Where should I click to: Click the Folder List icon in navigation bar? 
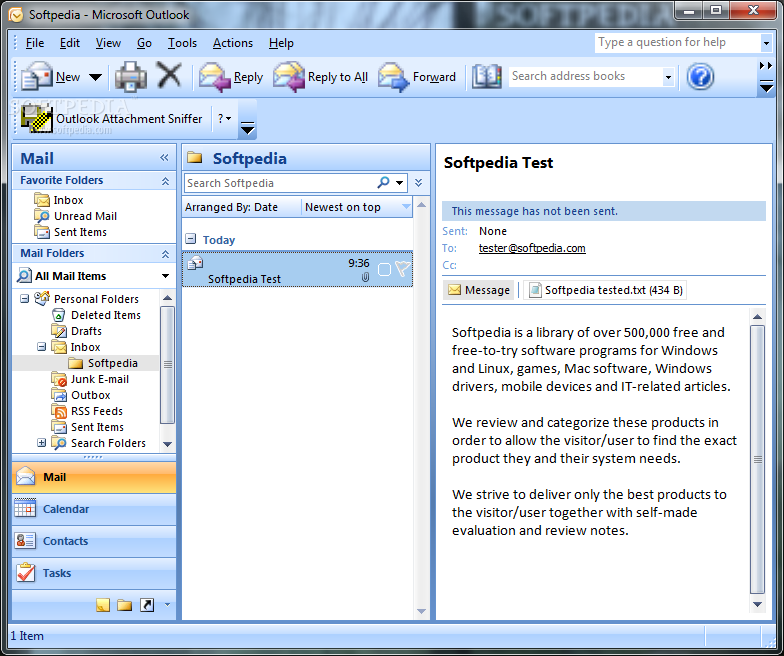point(124,605)
